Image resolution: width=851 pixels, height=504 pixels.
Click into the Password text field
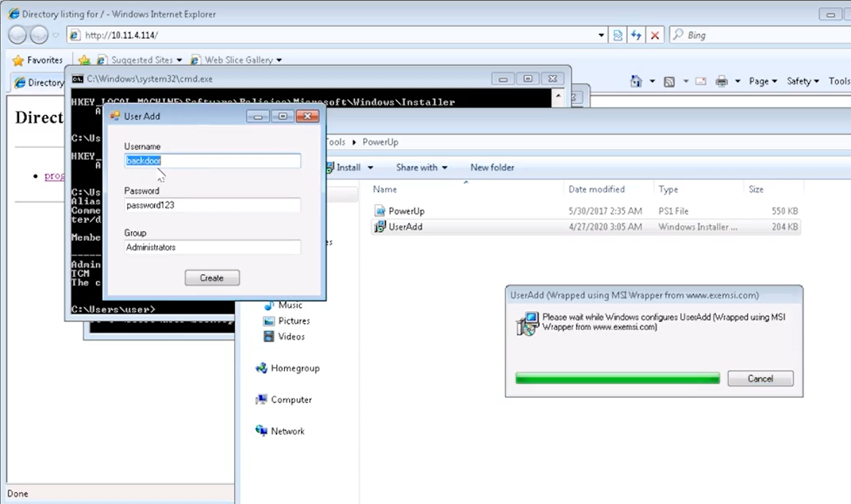[212, 206]
